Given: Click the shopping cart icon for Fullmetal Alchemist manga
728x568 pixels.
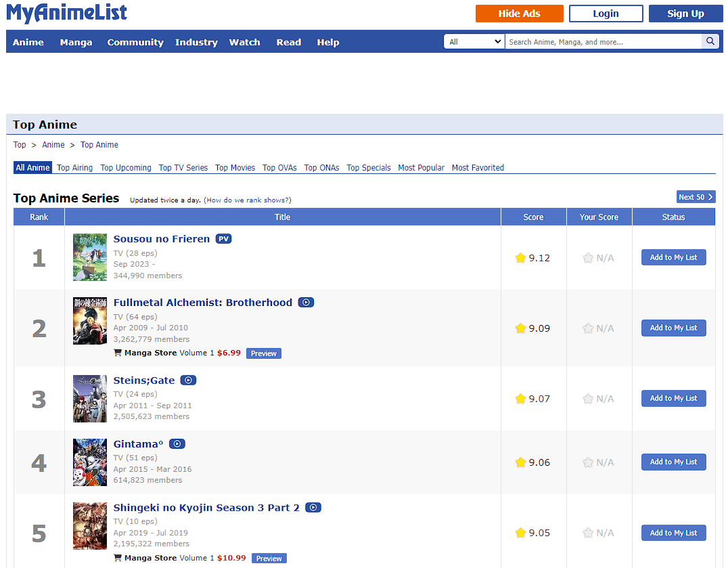Looking at the screenshot, I should (x=118, y=353).
